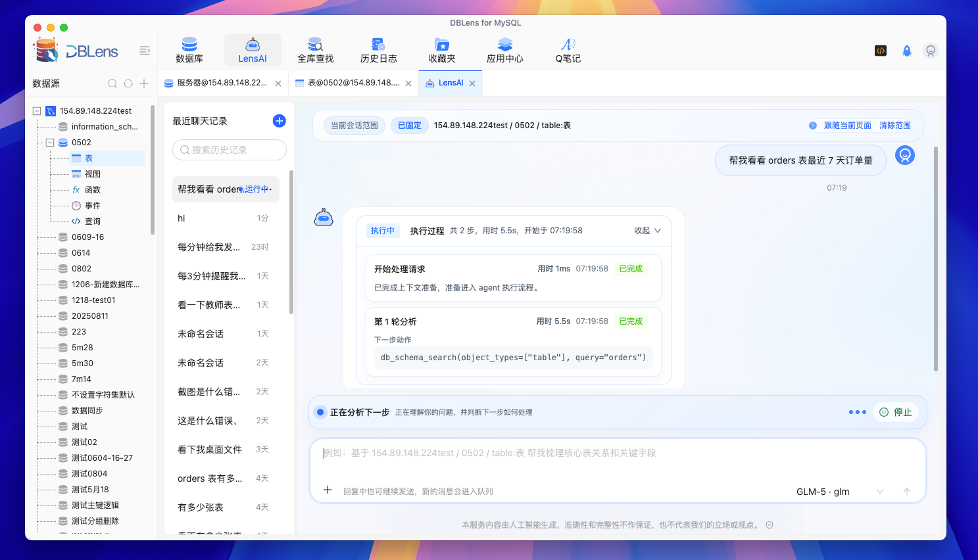This screenshot has width=978, height=560.
Task: Open chat 有多少张表
Action: pos(226,507)
